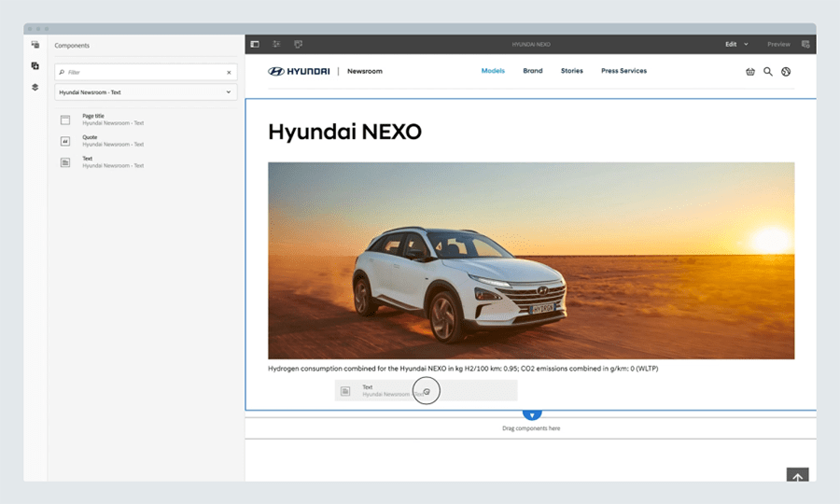Viewport: 840px width, 504px height.
Task: Open the Assets tab in side rail
Action: pos(35,45)
